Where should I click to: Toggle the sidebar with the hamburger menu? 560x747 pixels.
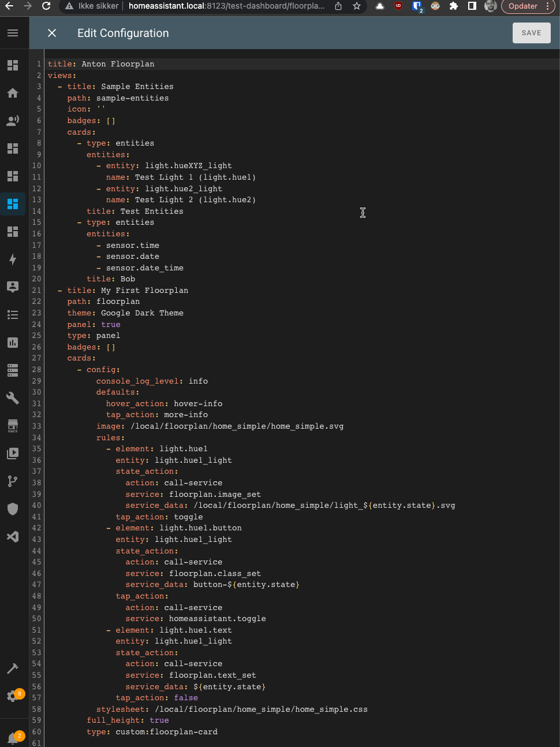pos(14,33)
